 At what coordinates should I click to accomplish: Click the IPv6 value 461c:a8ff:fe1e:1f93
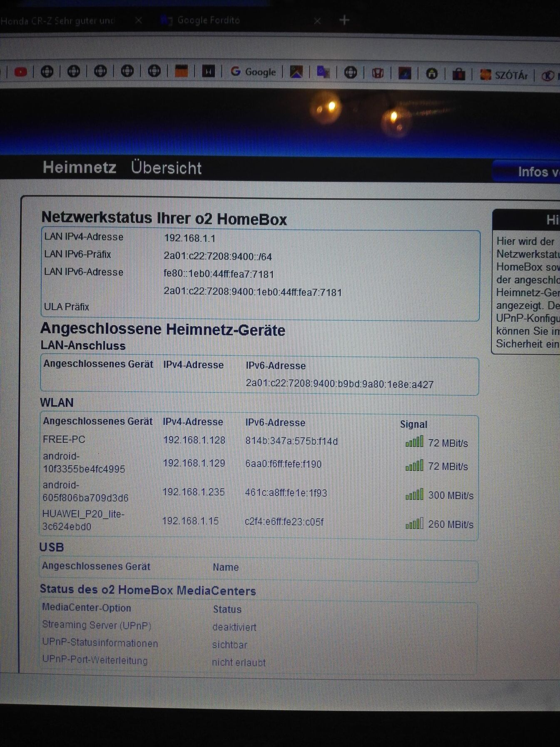point(286,493)
